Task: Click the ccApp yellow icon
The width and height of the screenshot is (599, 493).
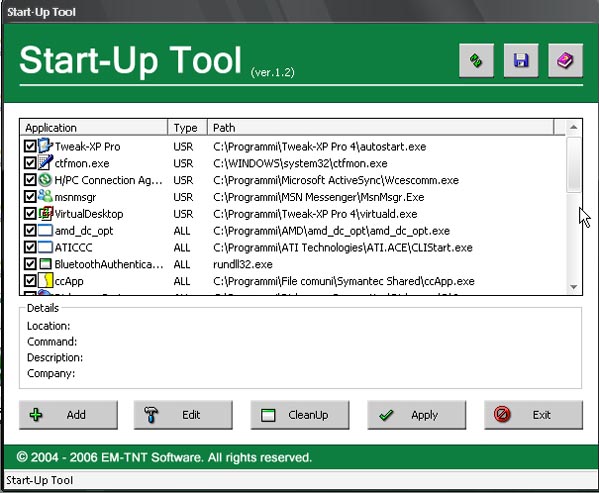Action: point(45,281)
